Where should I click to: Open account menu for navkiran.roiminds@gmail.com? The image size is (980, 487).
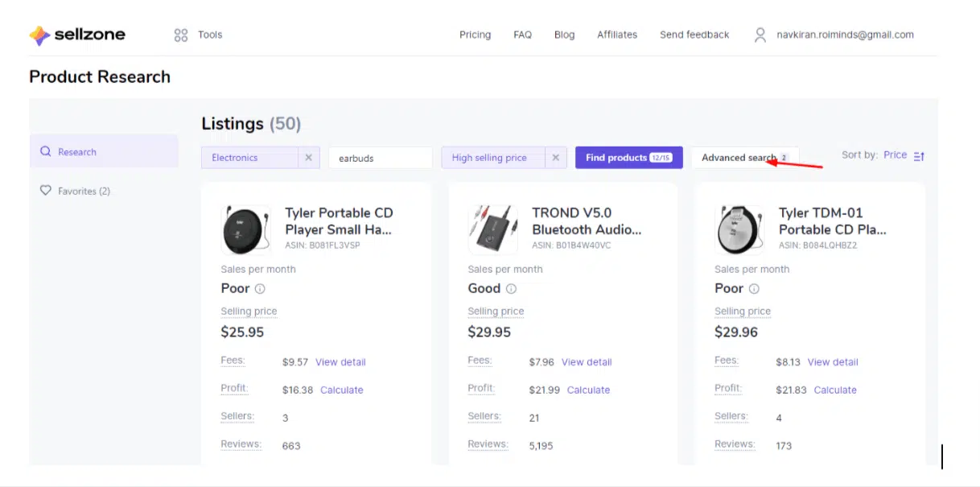tap(845, 35)
